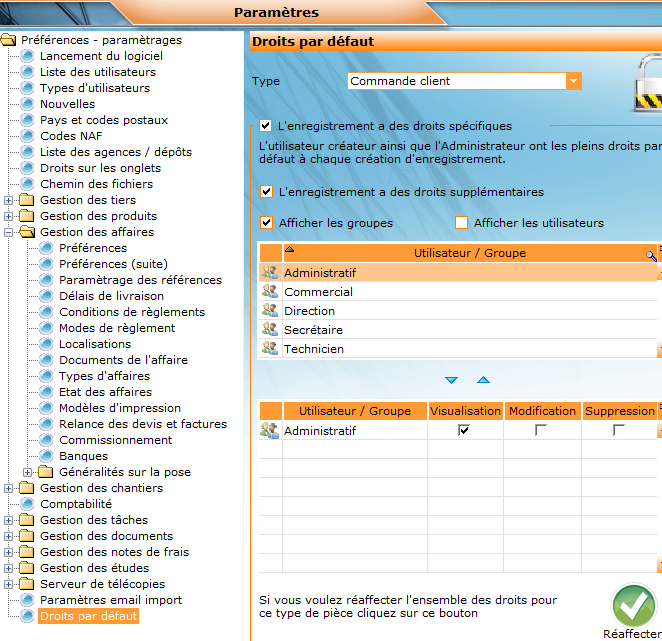Click the bullet icon next to Lancement du logiciel

(x=27, y=56)
